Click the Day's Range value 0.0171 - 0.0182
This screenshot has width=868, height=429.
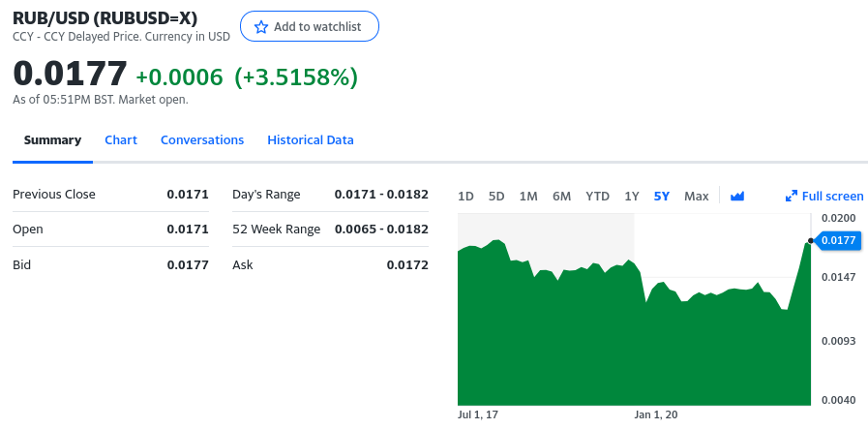point(381,195)
